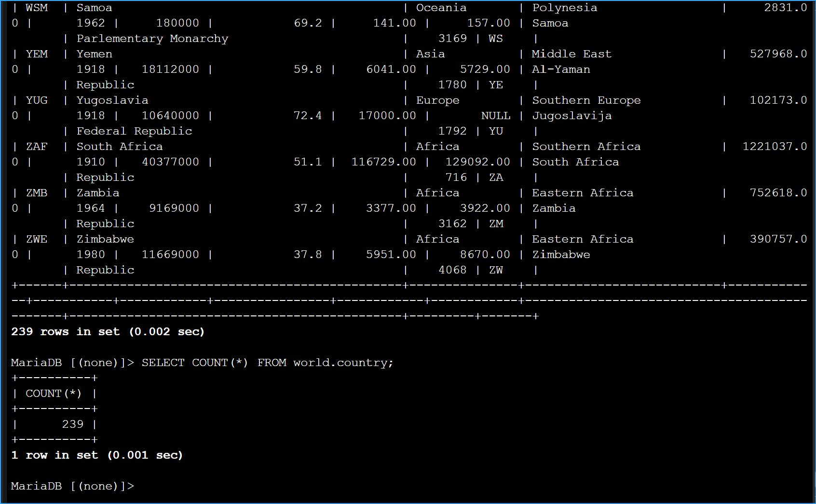Click the 'Oceania' continent text

tap(441, 8)
